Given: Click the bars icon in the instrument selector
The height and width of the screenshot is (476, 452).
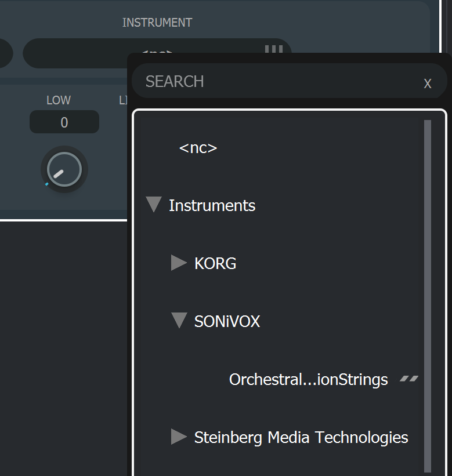Looking at the screenshot, I should pyautogui.click(x=273, y=49).
